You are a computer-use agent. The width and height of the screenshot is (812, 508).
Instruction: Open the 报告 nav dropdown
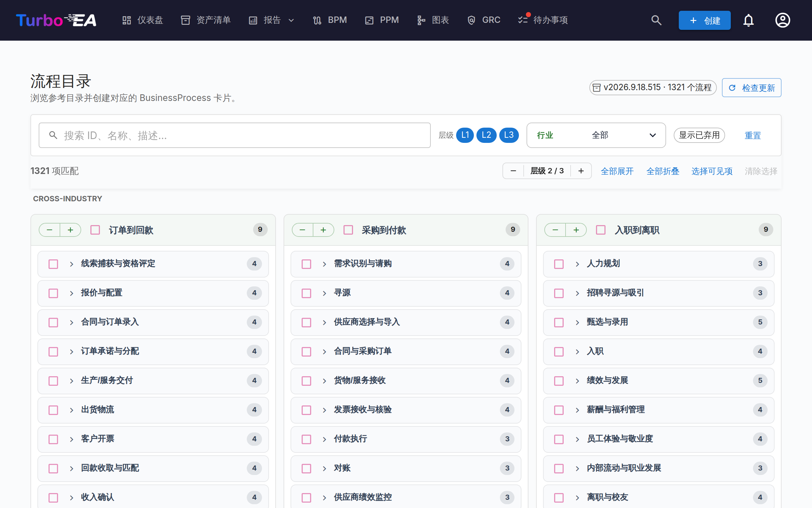click(x=272, y=20)
